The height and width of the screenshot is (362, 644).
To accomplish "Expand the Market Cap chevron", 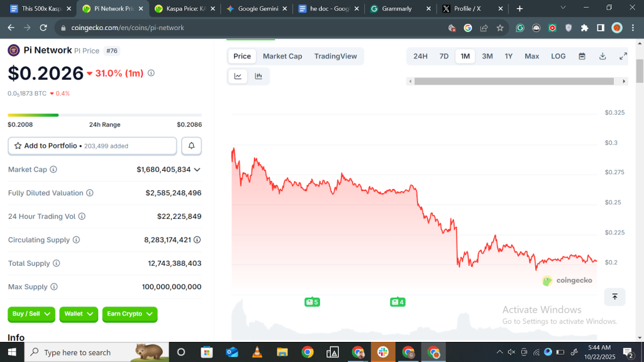I will click(197, 170).
